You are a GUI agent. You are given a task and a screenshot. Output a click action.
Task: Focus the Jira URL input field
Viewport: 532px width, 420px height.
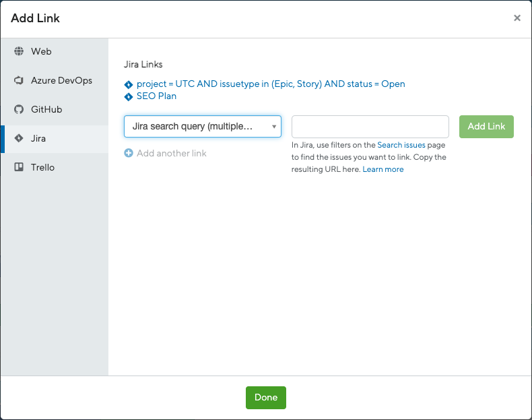click(x=370, y=127)
